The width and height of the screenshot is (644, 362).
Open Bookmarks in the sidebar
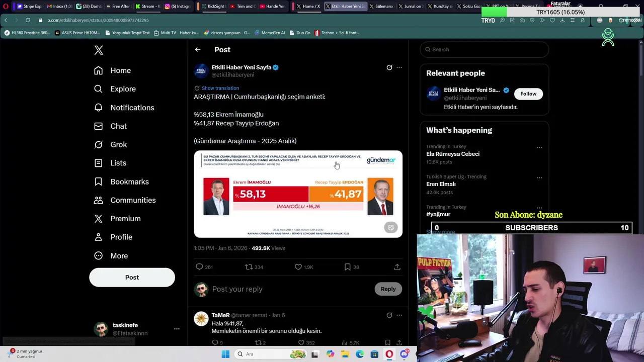click(x=121, y=182)
